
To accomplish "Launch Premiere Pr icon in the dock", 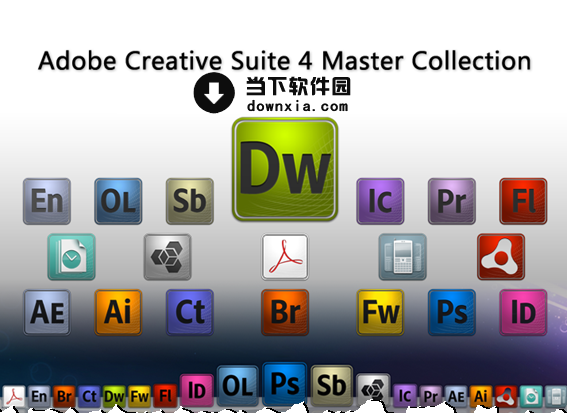I will (430, 397).
